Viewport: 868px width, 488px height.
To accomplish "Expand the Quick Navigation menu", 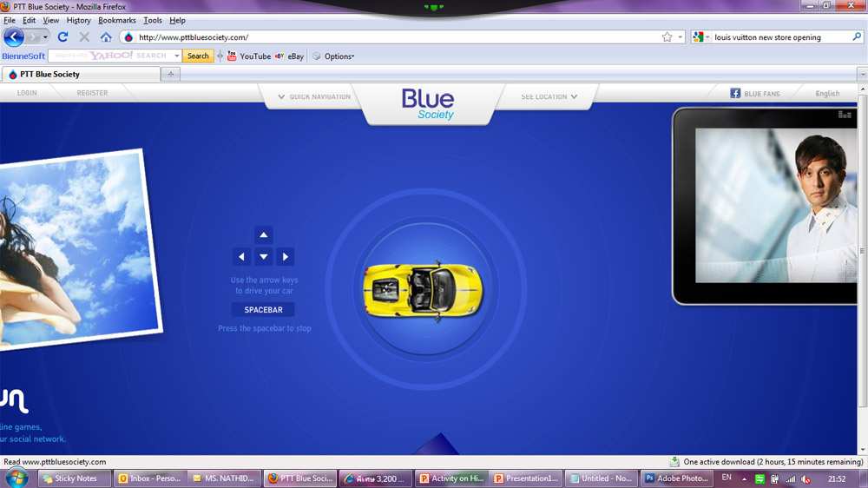I will [314, 96].
